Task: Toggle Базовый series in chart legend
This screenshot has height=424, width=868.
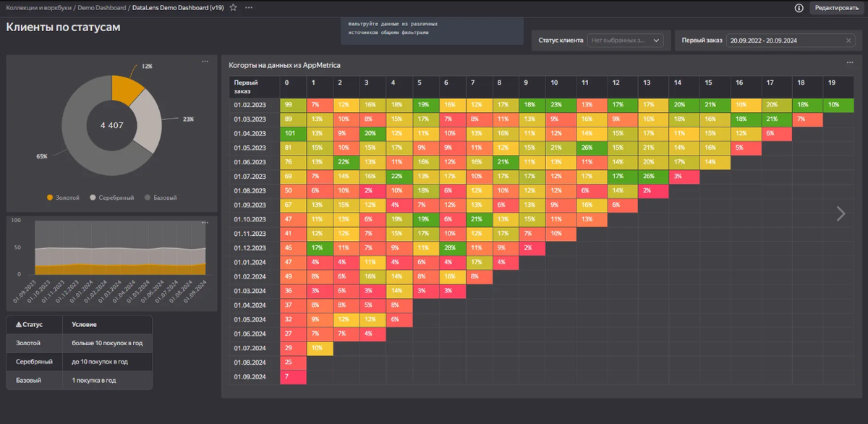Action: pyautogui.click(x=161, y=197)
